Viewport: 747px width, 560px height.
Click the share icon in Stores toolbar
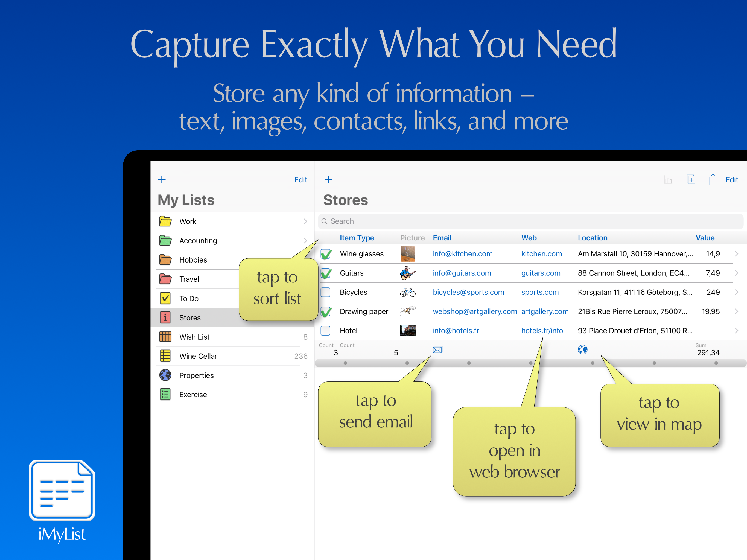point(713,180)
